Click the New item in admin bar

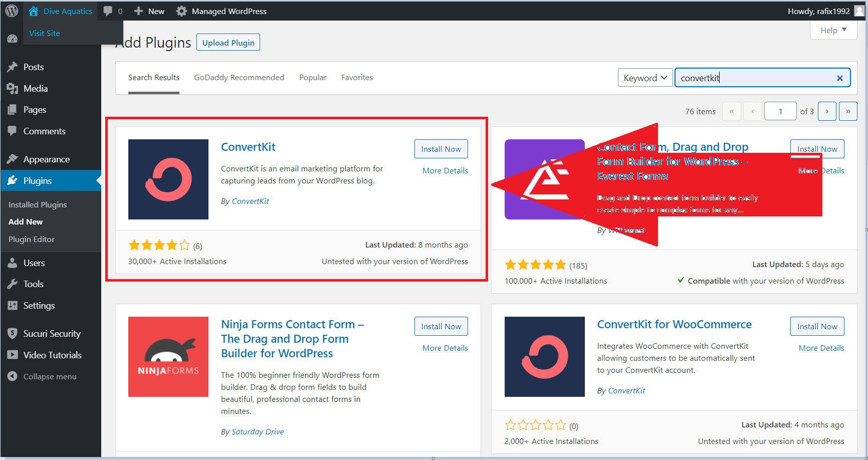148,11
